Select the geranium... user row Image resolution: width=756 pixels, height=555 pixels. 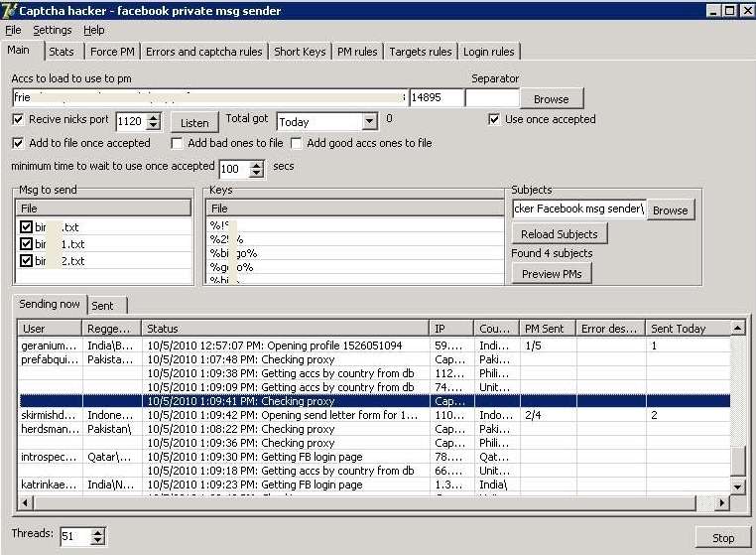tap(375, 346)
